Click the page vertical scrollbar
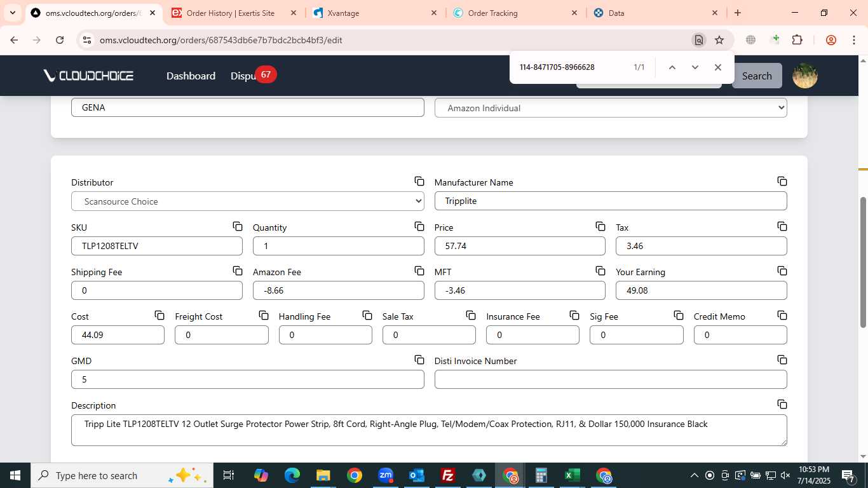This screenshot has height=488, width=868. (863, 262)
